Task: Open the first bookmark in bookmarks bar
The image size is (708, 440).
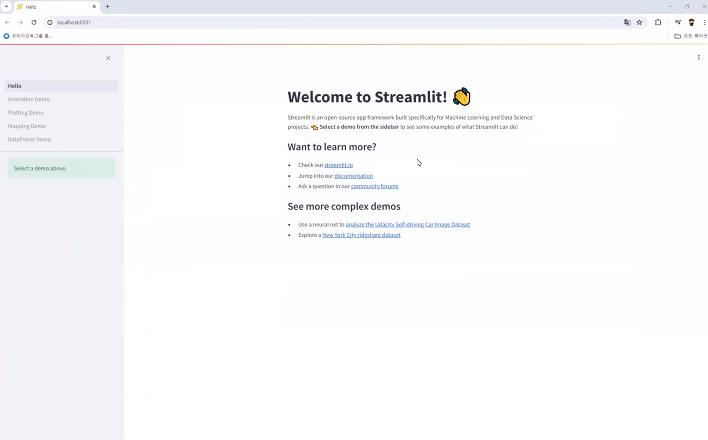Action: 28,36
